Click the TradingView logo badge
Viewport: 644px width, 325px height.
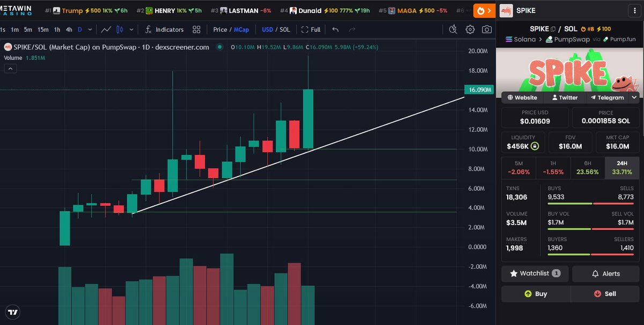[12, 312]
